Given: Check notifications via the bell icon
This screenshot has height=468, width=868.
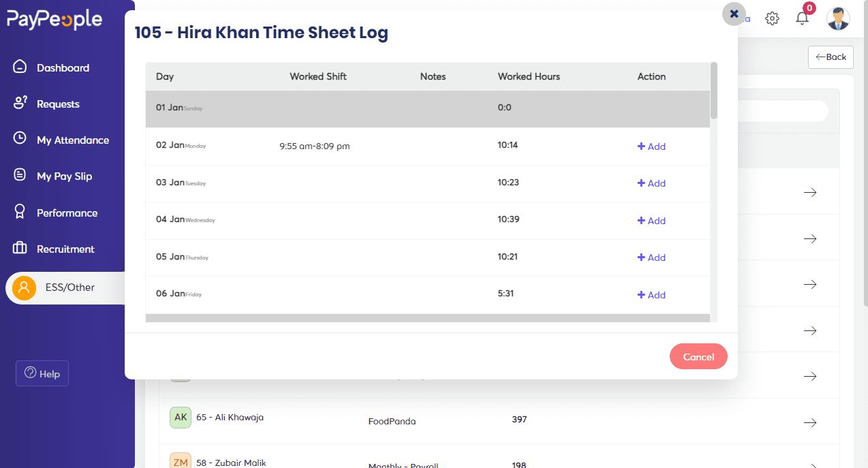Looking at the screenshot, I should coord(802,18).
